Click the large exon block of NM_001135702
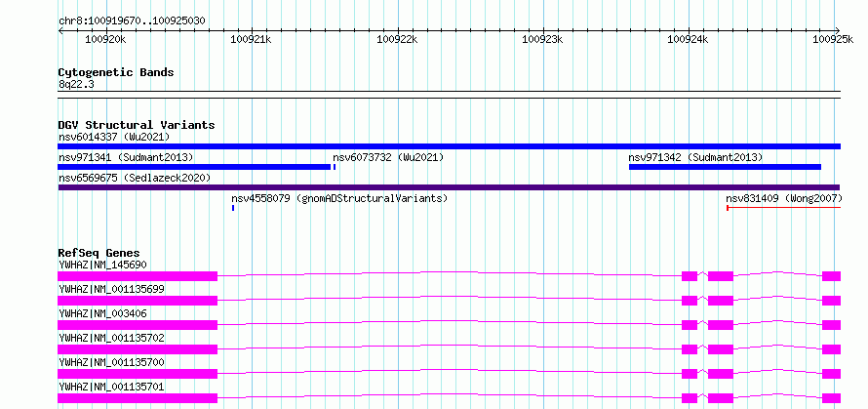 (138, 349)
